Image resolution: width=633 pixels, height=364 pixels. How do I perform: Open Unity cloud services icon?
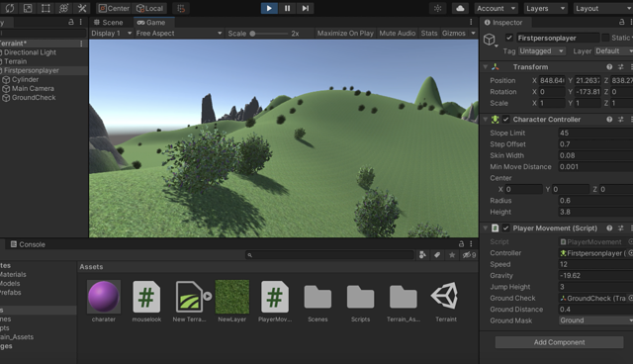[x=460, y=8]
